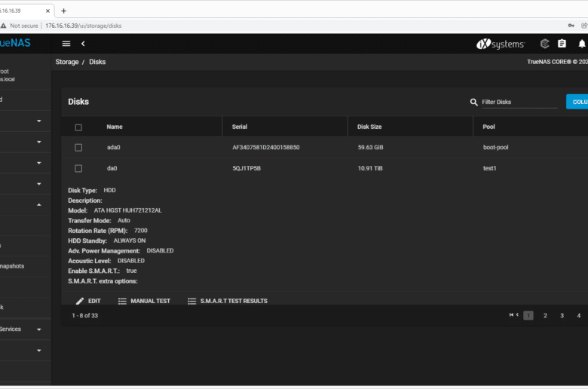Sort by the Disk Size column header

coord(369,127)
